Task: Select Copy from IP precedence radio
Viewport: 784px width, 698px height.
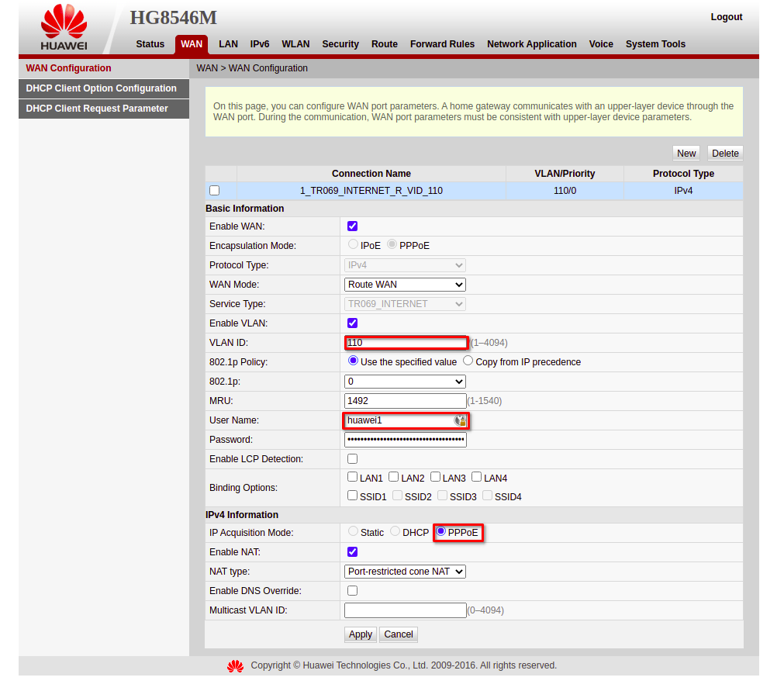Action: coord(468,361)
